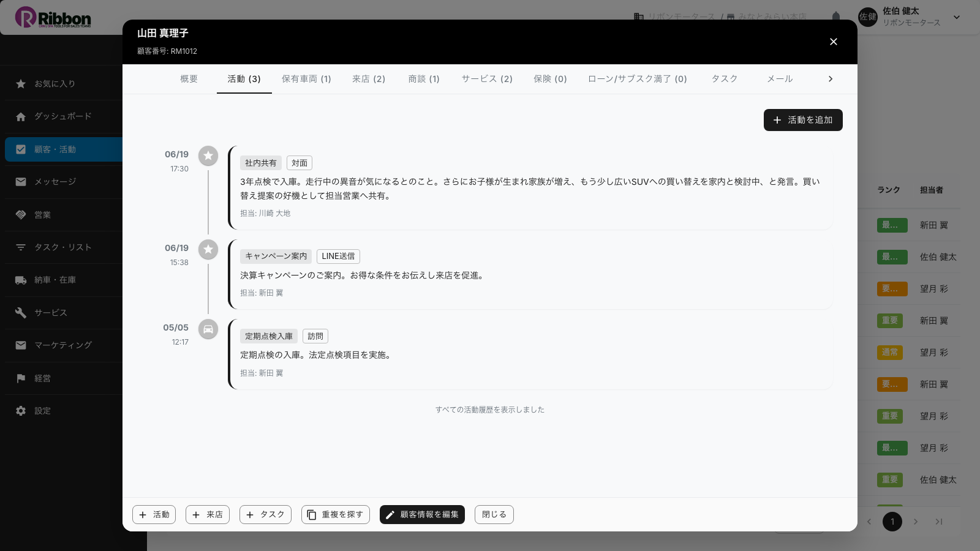Click 通常 rank badge in table
Viewport: 980px width, 551px height.
(890, 353)
